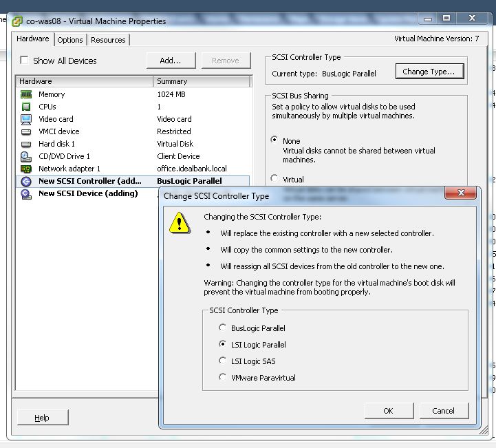Select the Network adapter 1 label

(69, 169)
